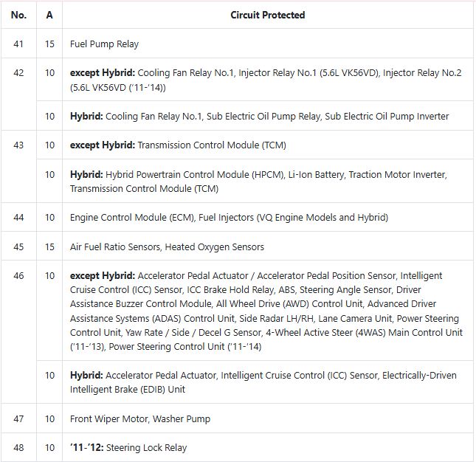This screenshot has width=476, height=462.
Task: Select the except Hybrid Accelerator Pedal Actuator paragraph
Action: pos(266,311)
